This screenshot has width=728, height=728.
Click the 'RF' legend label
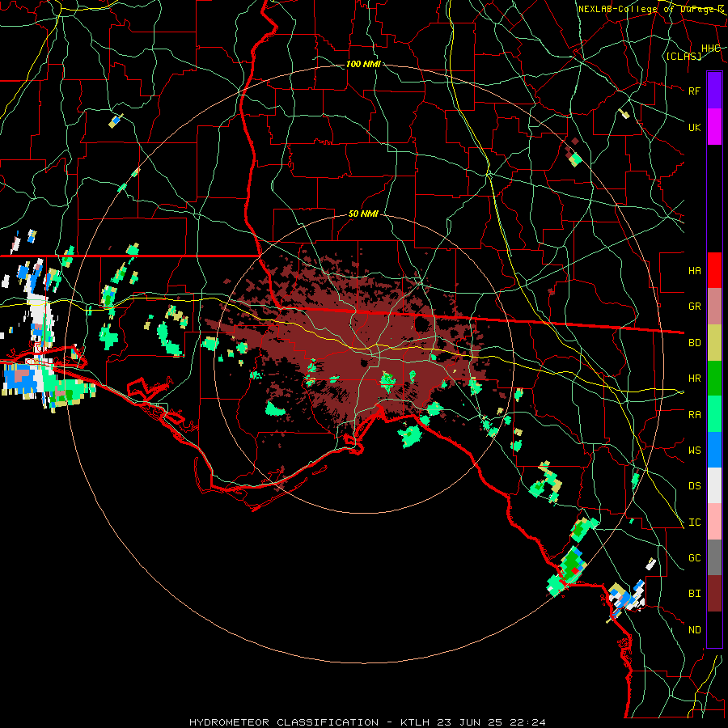coord(694,91)
